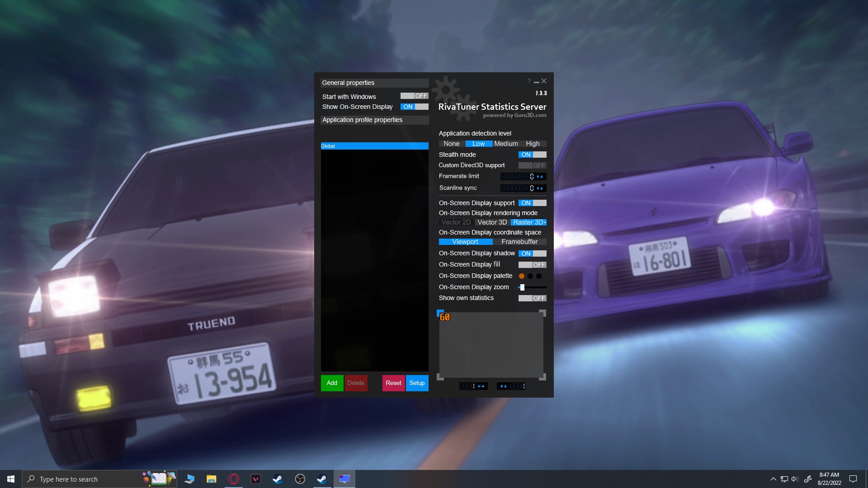
Task: Choose Low application detection level
Action: [x=479, y=144]
